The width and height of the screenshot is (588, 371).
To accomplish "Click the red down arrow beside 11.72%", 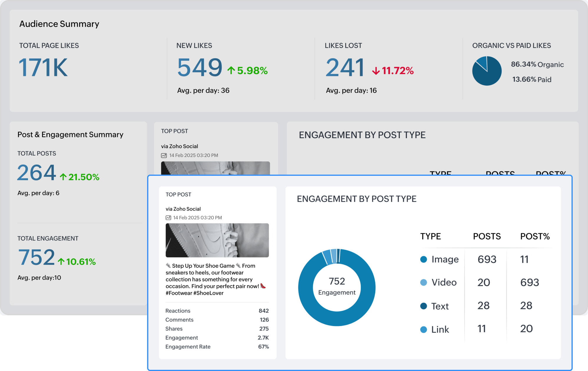I will pos(376,71).
